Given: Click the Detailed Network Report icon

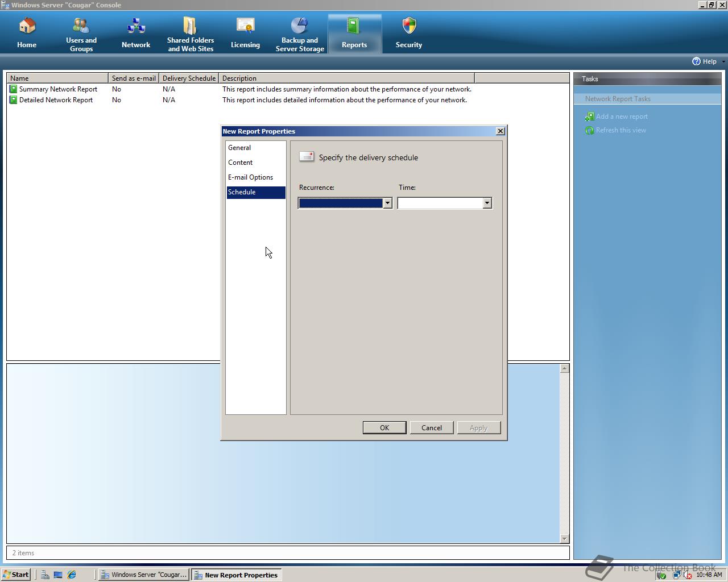Looking at the screenshot, I should tap(13, 100).
